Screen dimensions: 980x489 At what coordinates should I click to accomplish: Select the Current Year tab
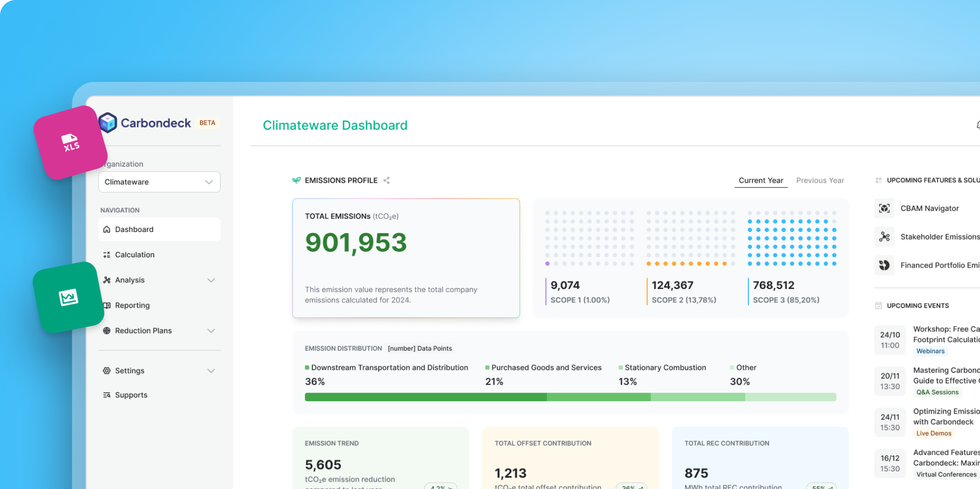click(761, 181)
